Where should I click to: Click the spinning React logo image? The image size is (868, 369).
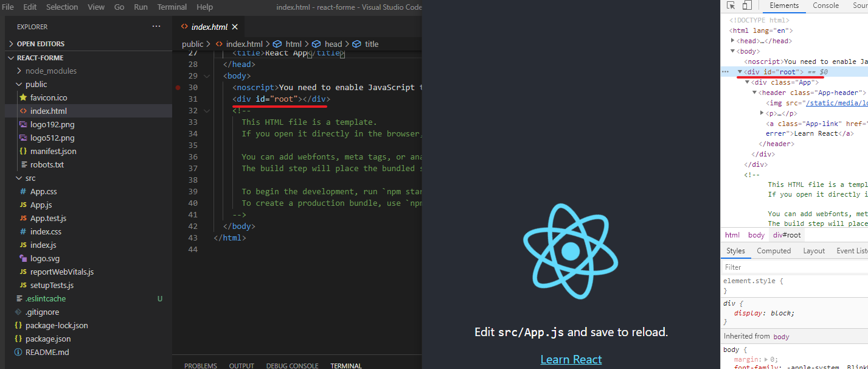pos(571,251)
